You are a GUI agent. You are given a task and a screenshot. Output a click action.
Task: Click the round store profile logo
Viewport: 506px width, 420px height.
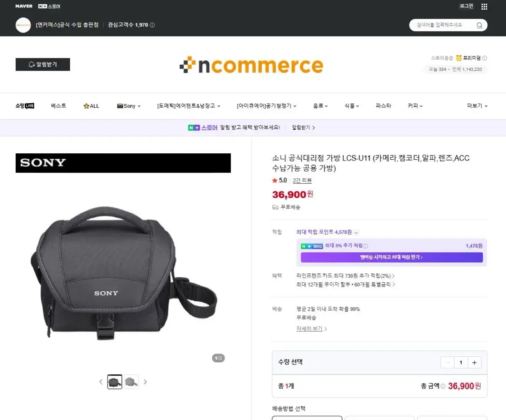23,25
